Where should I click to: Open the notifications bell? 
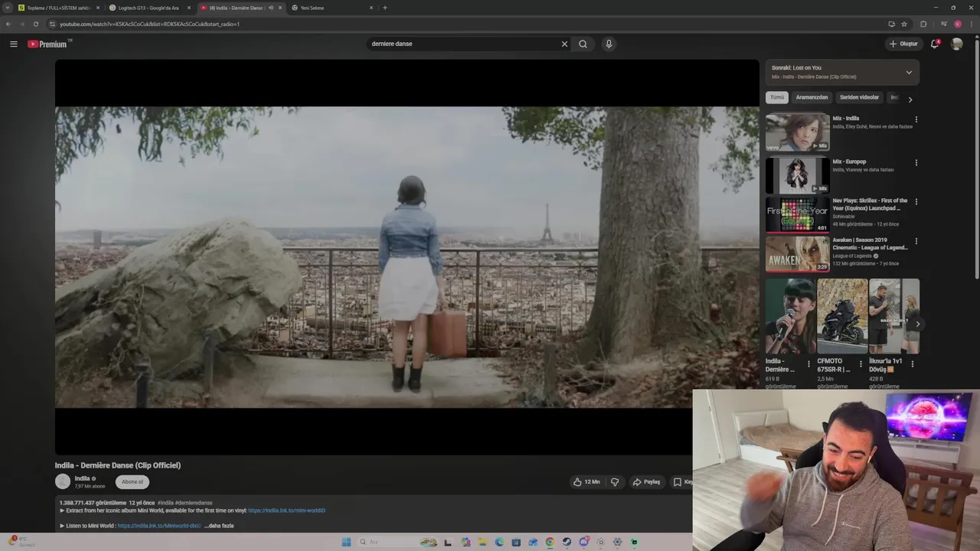tap(935, 44)
